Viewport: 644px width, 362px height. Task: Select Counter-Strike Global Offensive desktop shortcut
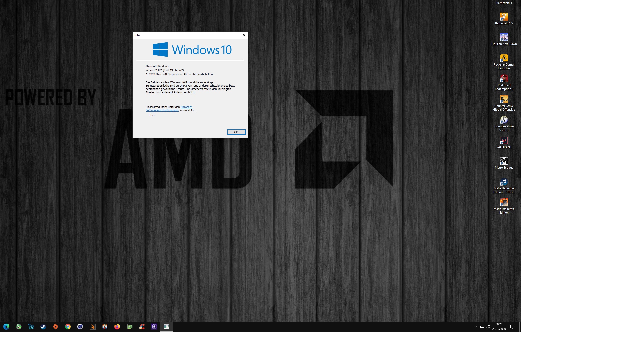[504, 103]
